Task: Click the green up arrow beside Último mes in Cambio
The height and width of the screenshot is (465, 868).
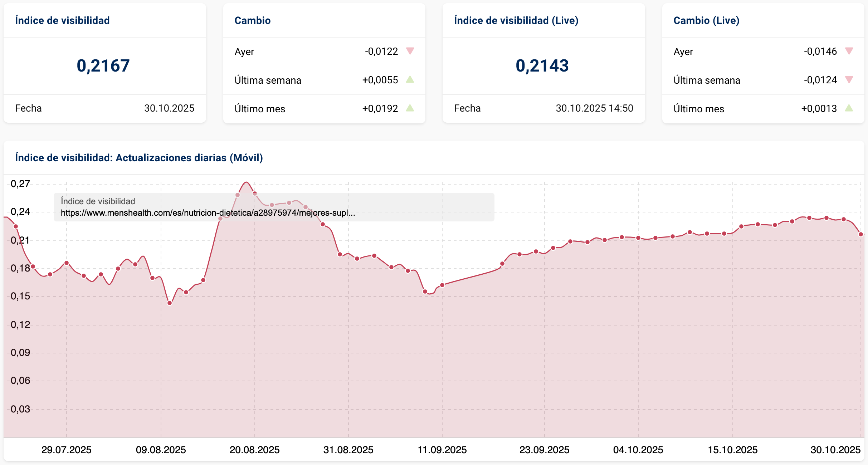Action: [410, 108]
